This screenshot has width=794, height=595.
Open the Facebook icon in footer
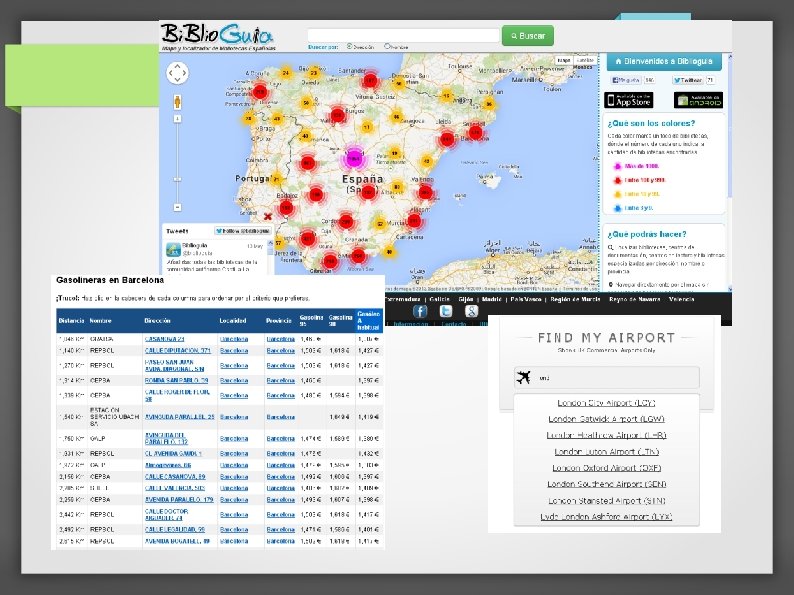click(x=420, y=311)
